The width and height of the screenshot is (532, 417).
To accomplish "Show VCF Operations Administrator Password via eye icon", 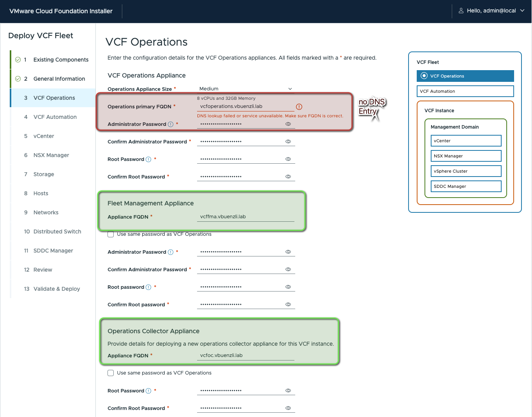I will coord(288,124).
